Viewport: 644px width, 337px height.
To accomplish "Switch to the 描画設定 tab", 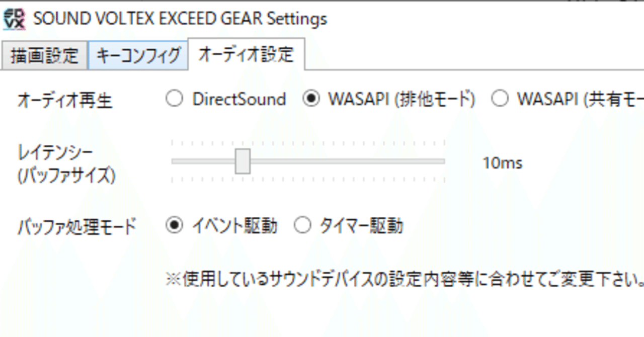I will pos(44,55).
